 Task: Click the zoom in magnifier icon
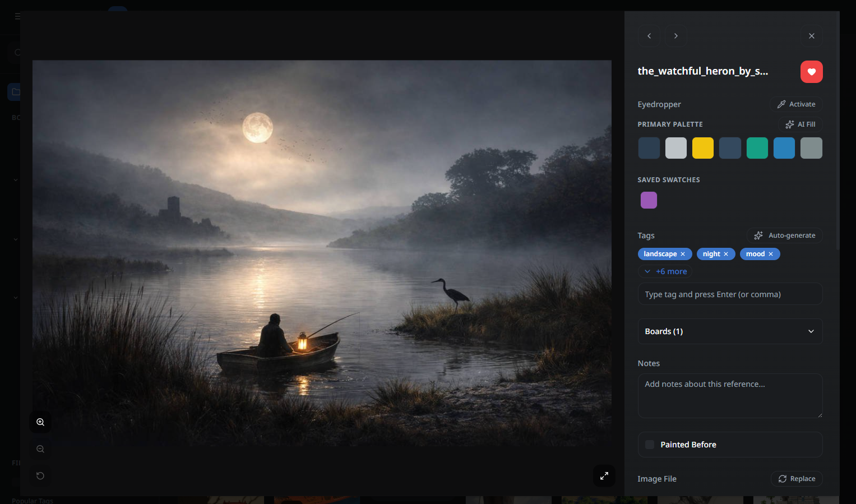click(40, 422)
